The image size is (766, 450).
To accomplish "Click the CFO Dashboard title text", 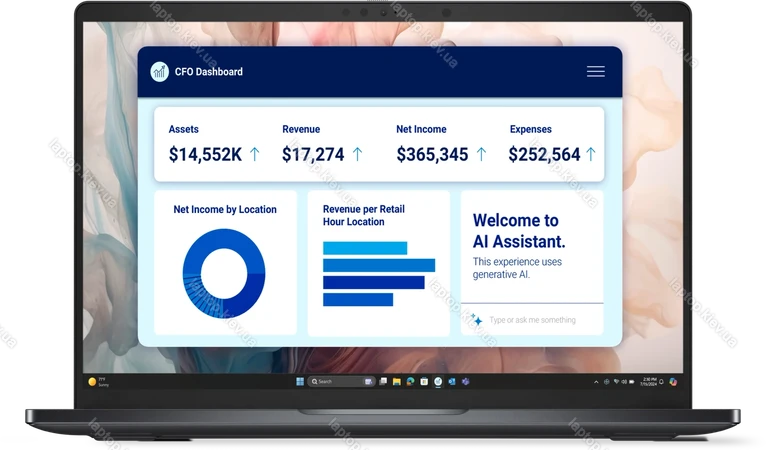I will coord(208,72).
